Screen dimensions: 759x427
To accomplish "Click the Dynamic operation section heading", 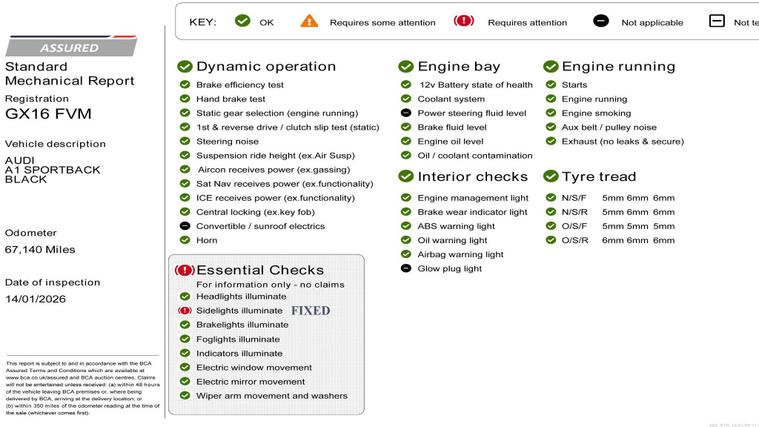I will click(x=266, y=67).
